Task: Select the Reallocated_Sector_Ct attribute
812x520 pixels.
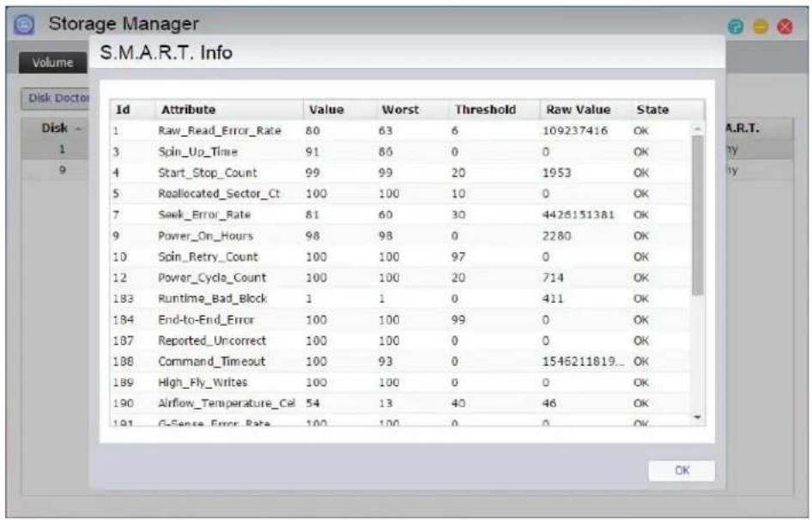Action: click(x=219, y=194)
